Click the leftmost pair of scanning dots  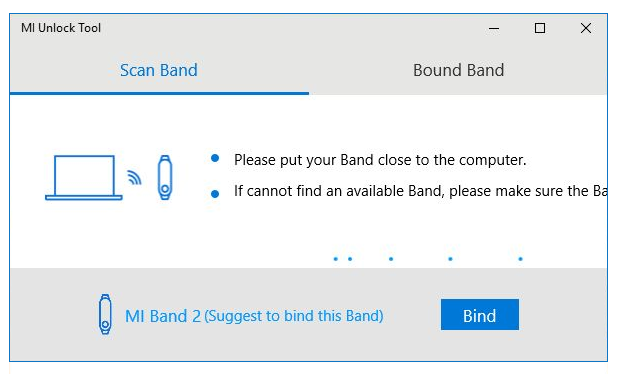(343, 259)
